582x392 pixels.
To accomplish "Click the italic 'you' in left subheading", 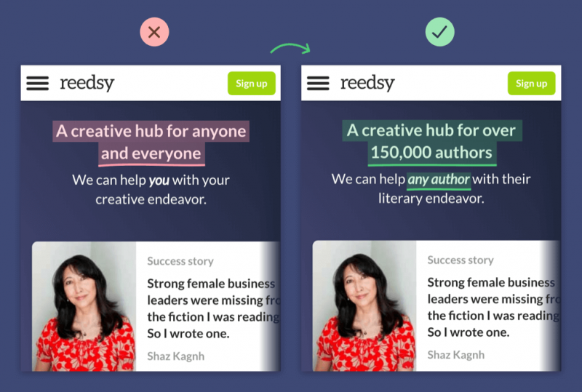I will click(x=159, y=180).
